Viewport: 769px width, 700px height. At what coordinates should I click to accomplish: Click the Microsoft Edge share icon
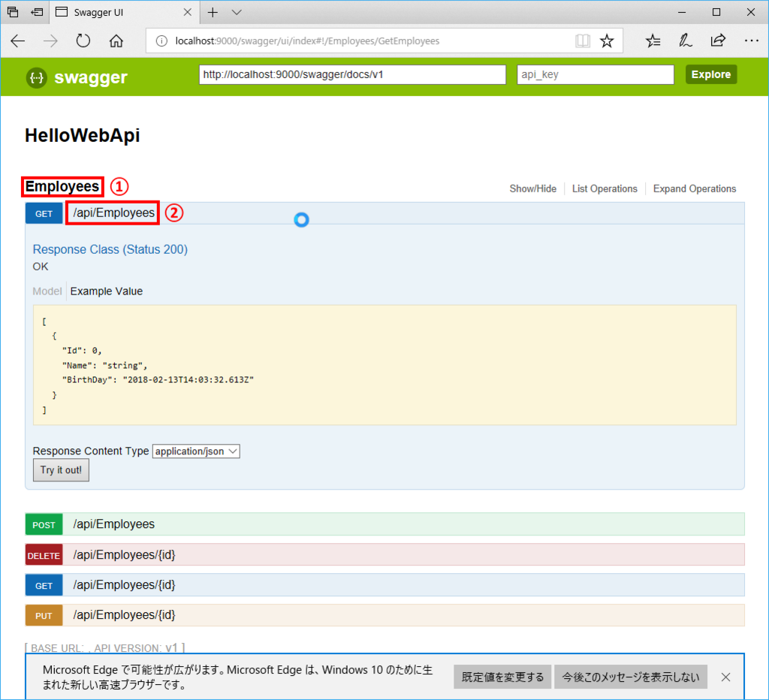pyautogui.click(x=718, y=41)
